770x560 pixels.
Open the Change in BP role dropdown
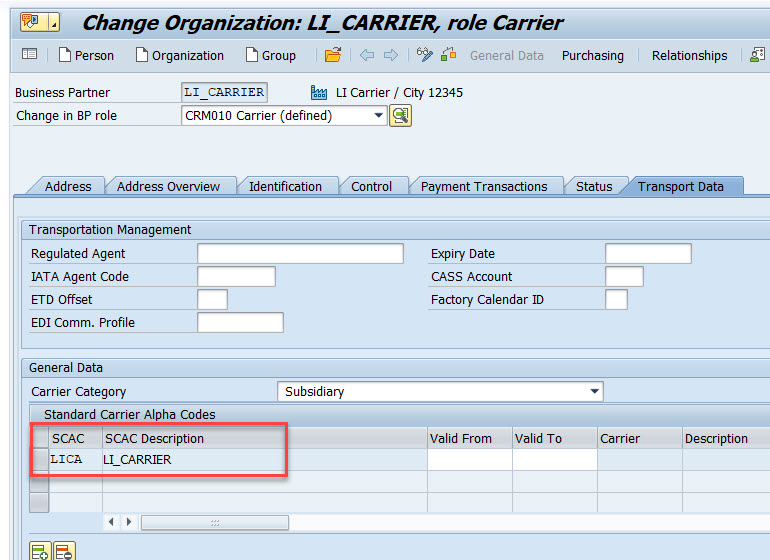pyautogui.click(x=378, y=116)
